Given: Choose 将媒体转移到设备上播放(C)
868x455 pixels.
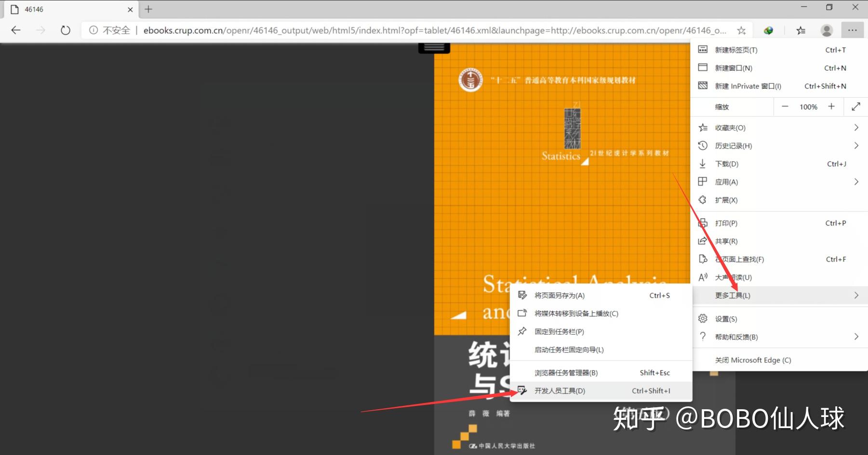Looking at the screenshot, I should click(601, 313).
